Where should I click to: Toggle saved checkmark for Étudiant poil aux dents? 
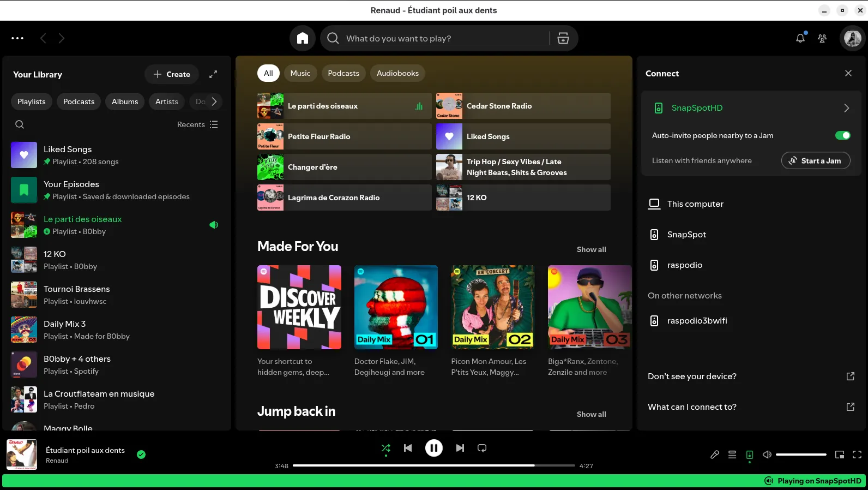click(x=141, y=455)
